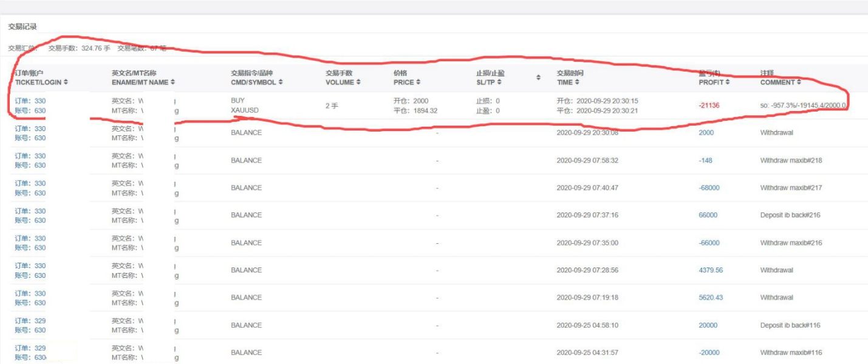
Task: Select the comment 'Deposit ib back#216'
Action: tap(790, 215)
